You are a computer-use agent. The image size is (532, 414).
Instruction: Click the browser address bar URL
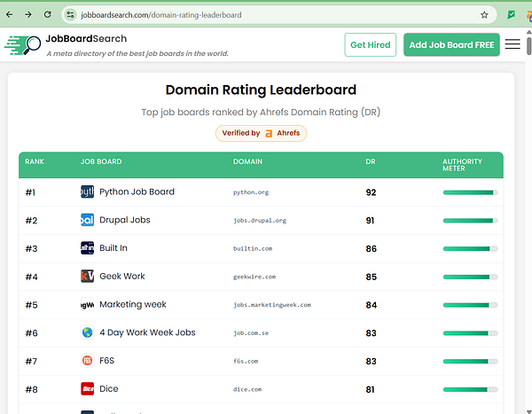(x=161, y=15)
